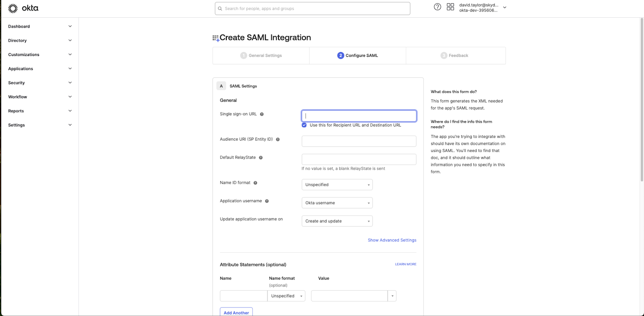Open attribute Name format Unspecified dropdown
The width and height of the screenshot is (644, 316).
pyautogui.click(x=286, y=296)
